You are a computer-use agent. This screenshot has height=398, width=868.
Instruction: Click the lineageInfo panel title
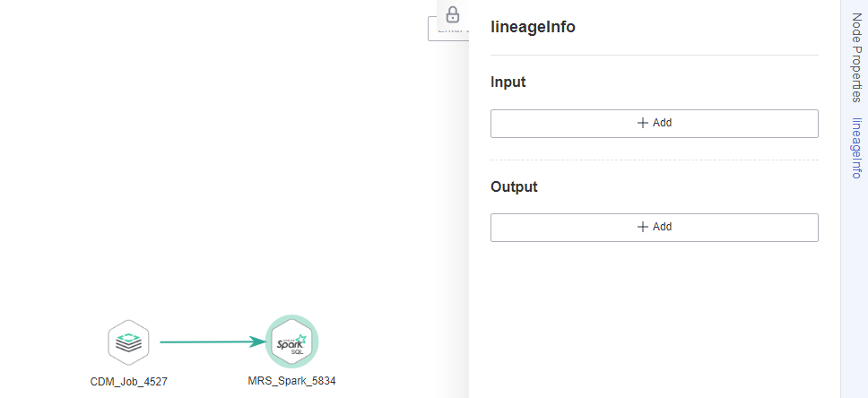coord(533,27)
